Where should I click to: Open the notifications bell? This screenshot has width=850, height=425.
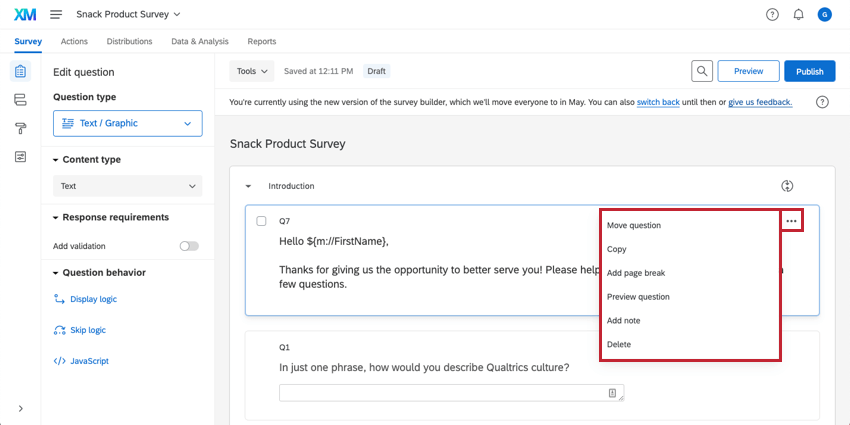pyautogui.click(x=798, y=15)
